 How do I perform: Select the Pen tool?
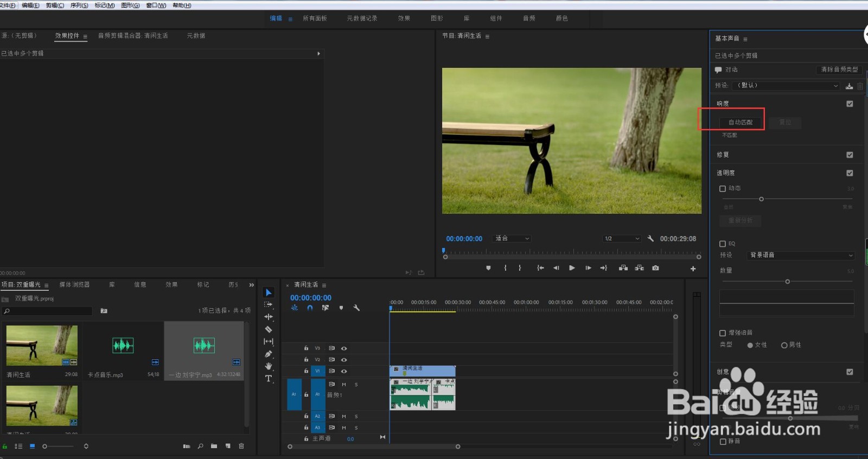click(x=269, y=354)
